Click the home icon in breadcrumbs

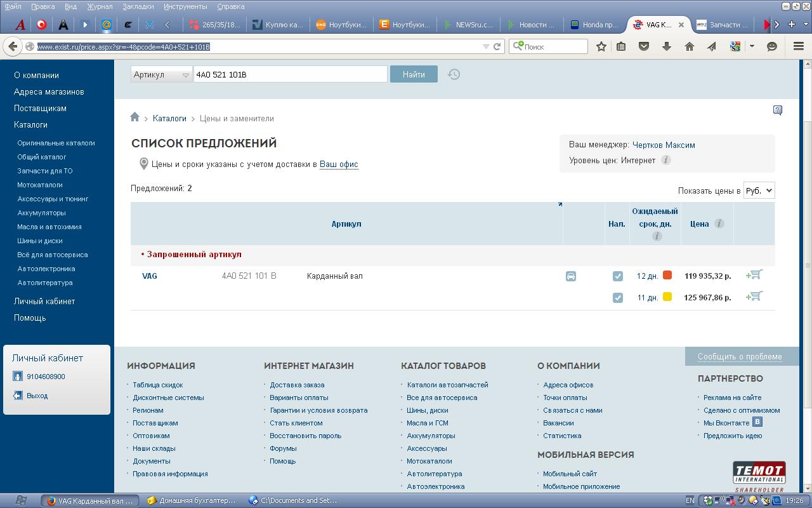tap(134, 117)
